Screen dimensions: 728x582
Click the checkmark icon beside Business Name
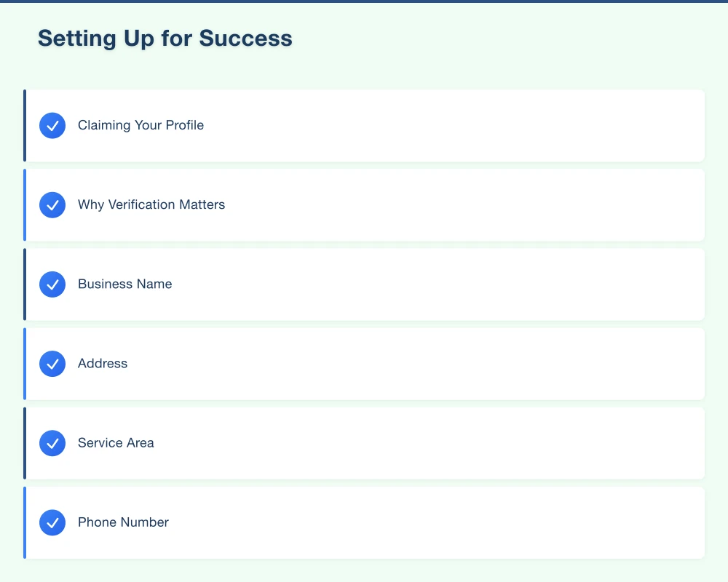click(x=52, y=284)
